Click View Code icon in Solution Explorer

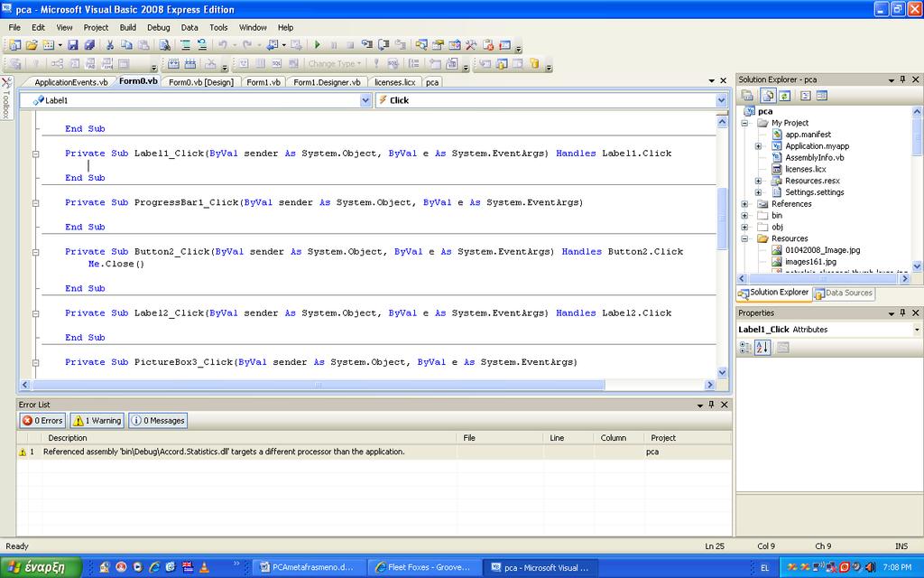click(806, 96)
